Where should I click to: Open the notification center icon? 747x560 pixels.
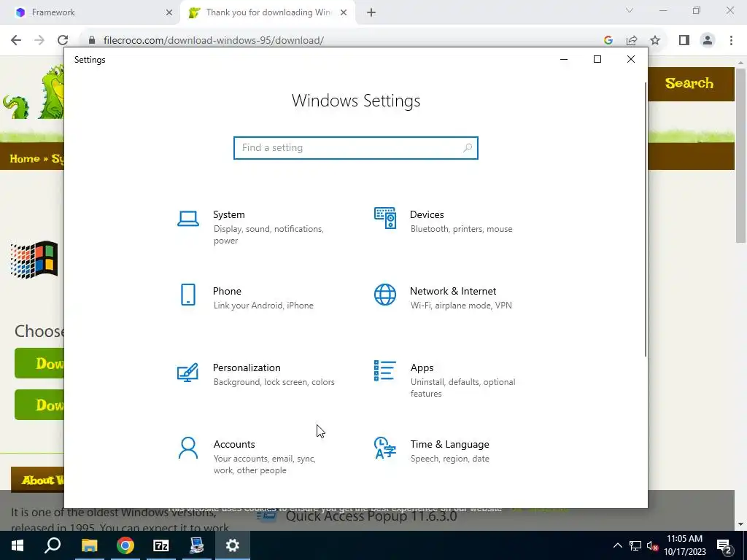pos(724,545)
